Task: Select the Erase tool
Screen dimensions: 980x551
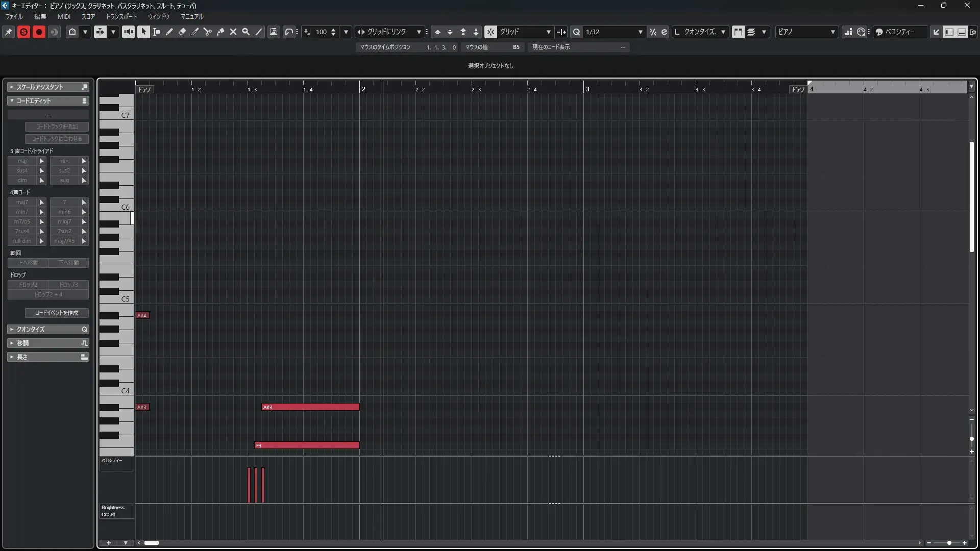Action: coord(182,32)
